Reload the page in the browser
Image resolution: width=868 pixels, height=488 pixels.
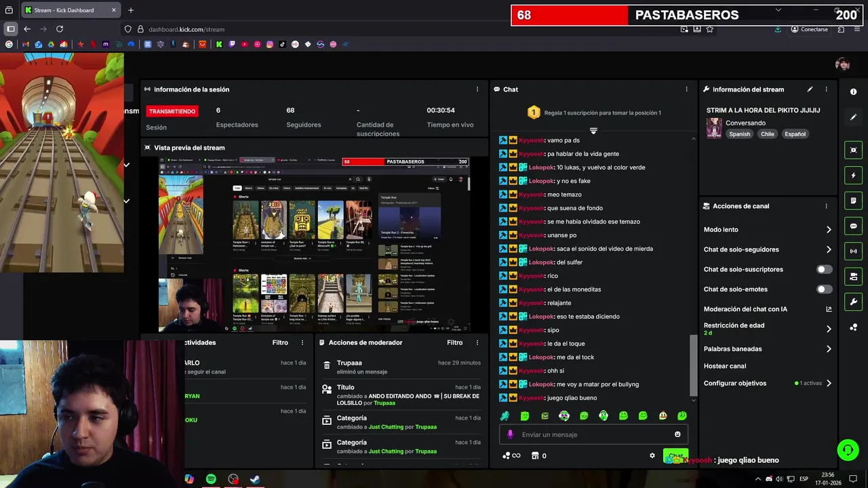[x=60, y=29]
